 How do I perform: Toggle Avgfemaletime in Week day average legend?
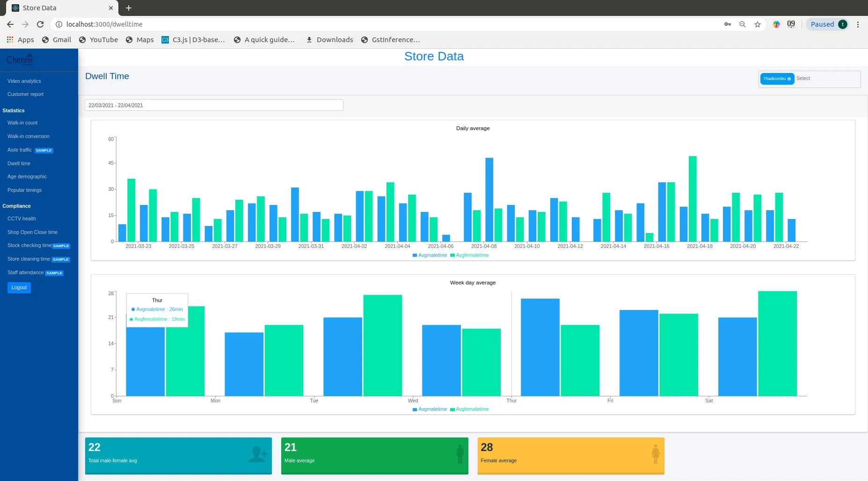469,409
